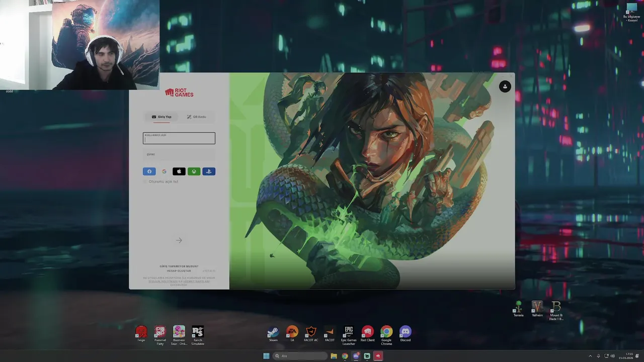Select the Discord desktop shortcut
This screenshot has height=362, width=644.
tap(405, 334)
